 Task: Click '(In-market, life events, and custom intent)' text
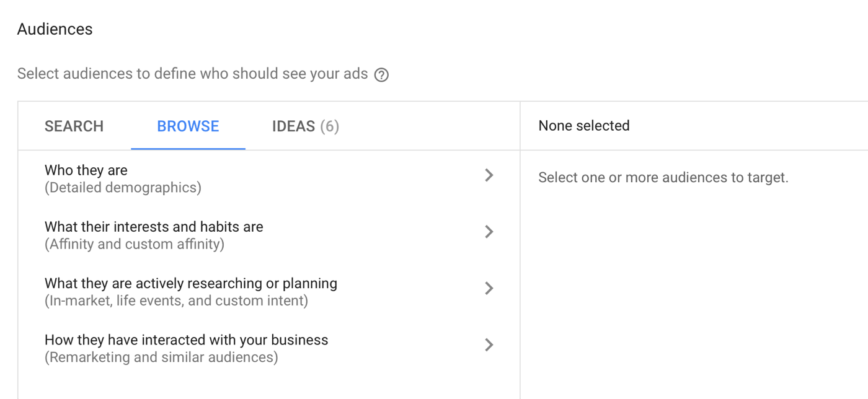point(176,301)
